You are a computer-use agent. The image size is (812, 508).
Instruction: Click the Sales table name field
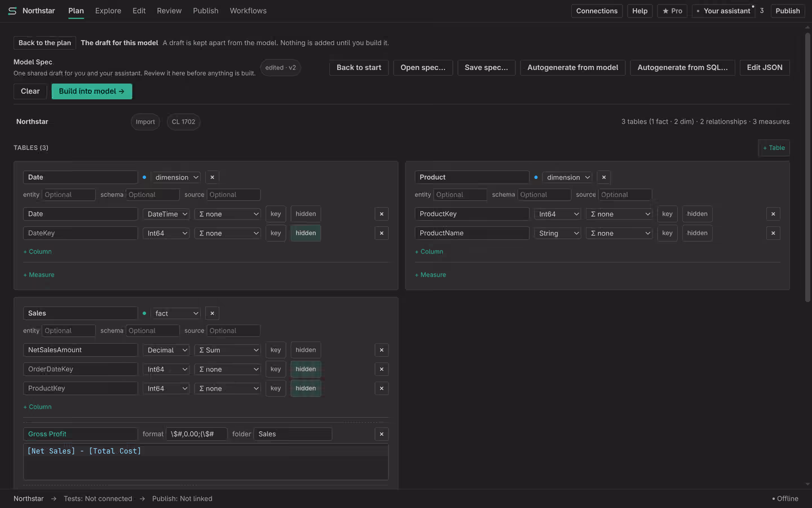tap(81, 313)
